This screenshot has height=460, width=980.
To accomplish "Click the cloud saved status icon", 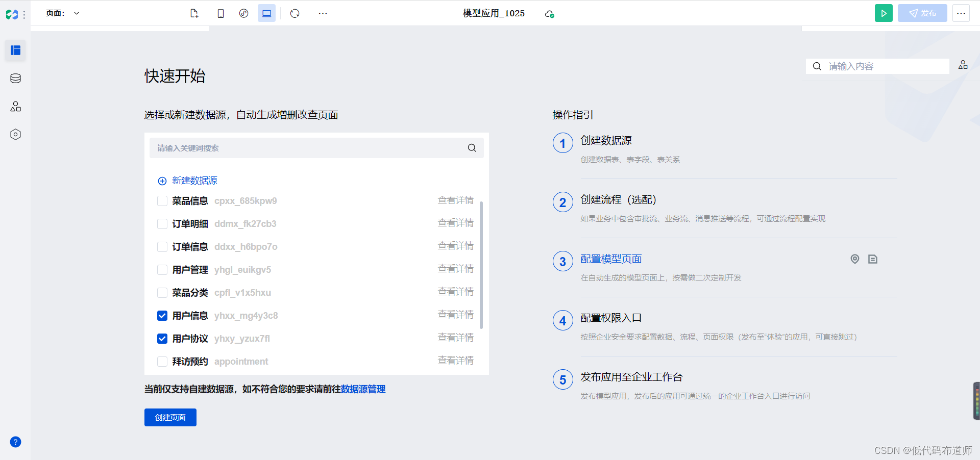I will tap(550, 14).
